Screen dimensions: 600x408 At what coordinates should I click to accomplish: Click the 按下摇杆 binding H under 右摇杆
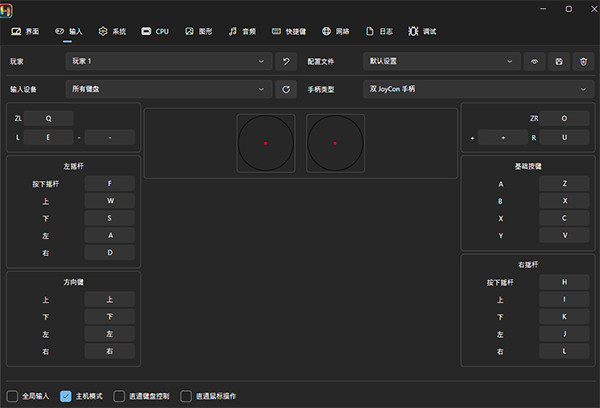[x=565, y=282]
